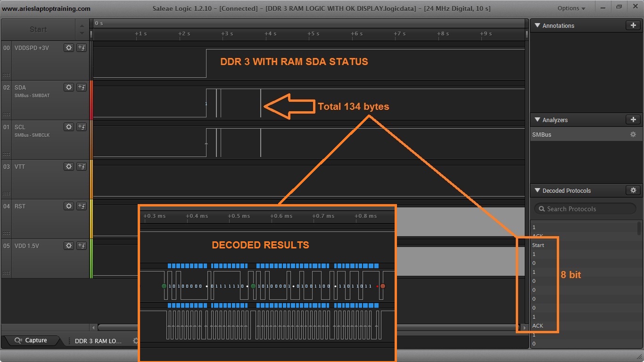This screenshot has height=362, width=644.
Task: Click the drag handle of RST channel
Action: (7, 233)
